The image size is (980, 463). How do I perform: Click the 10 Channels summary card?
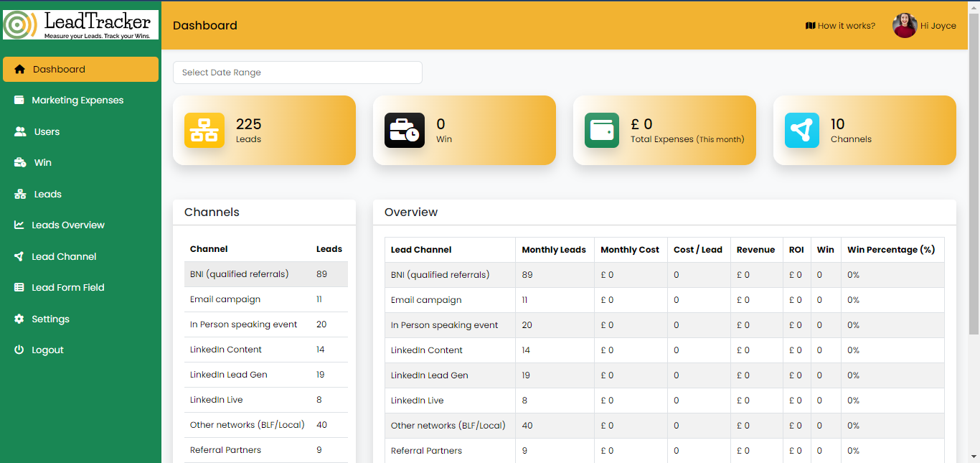864,131
